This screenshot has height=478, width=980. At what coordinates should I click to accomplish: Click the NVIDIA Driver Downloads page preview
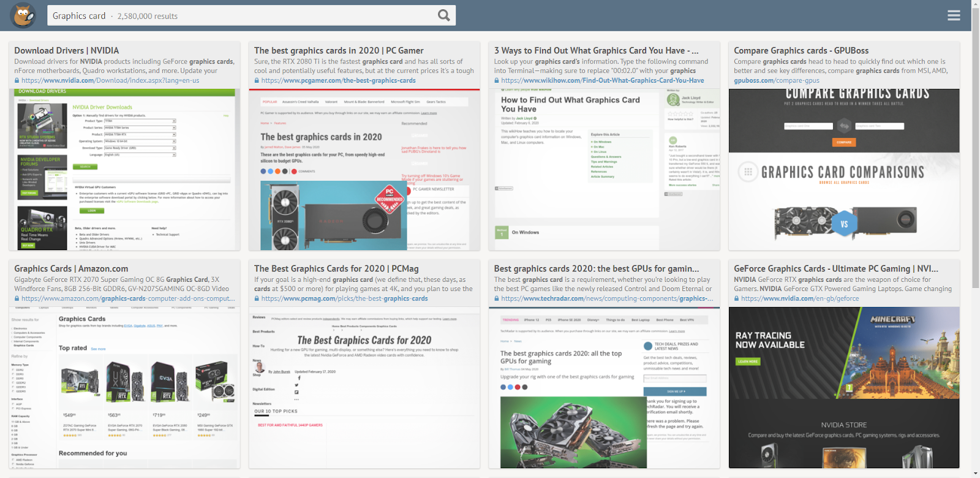(x=124, y=169)
